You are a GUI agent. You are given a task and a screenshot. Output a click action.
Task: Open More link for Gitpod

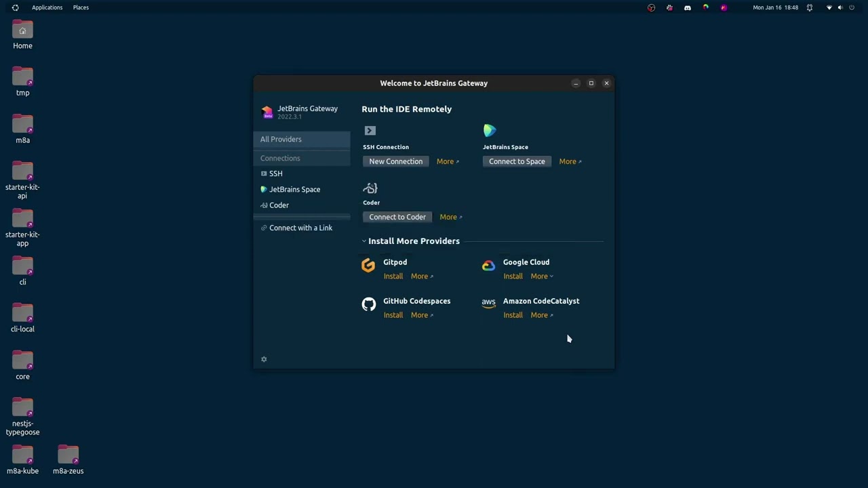[x=422, y=276]
